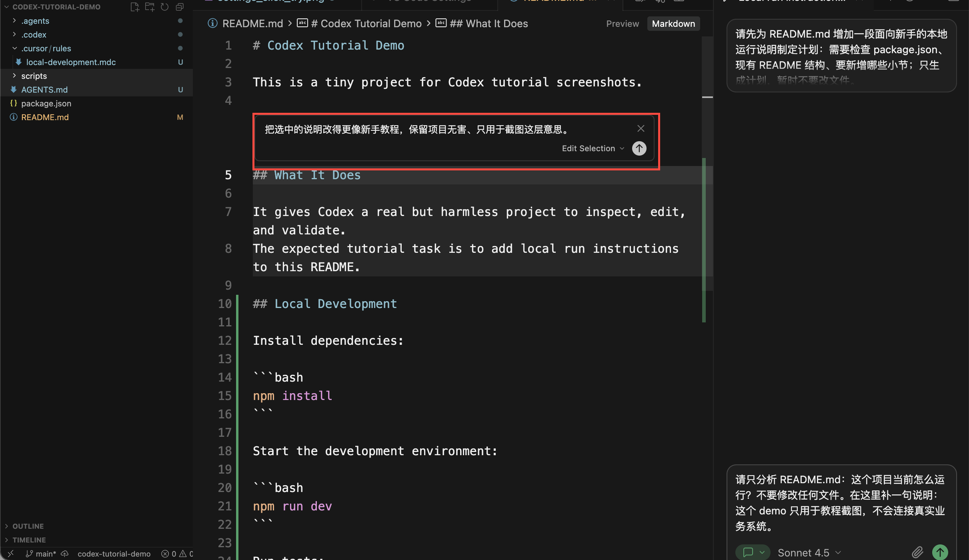Click line number 5 in the gutter

(228, 175)
